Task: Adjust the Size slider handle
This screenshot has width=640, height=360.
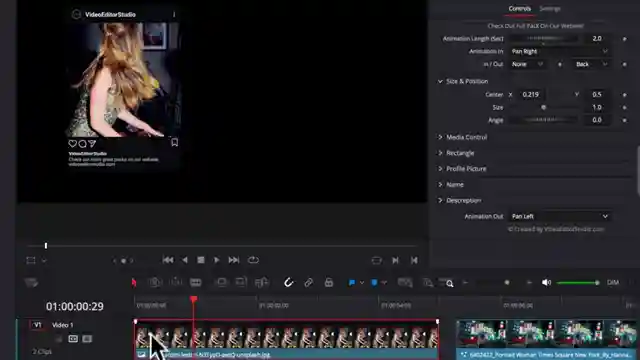Action: click(x=543, y=107)
